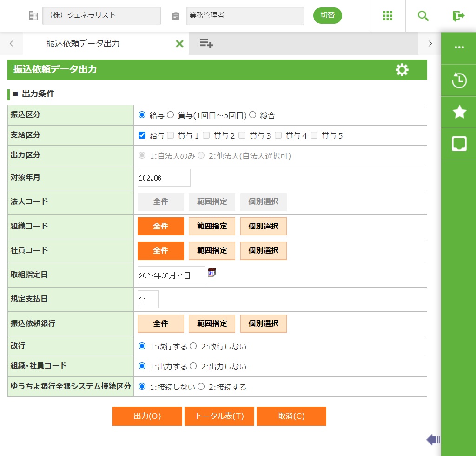Click the logout exit icon
476x456 pixels.
coord(458,16)
